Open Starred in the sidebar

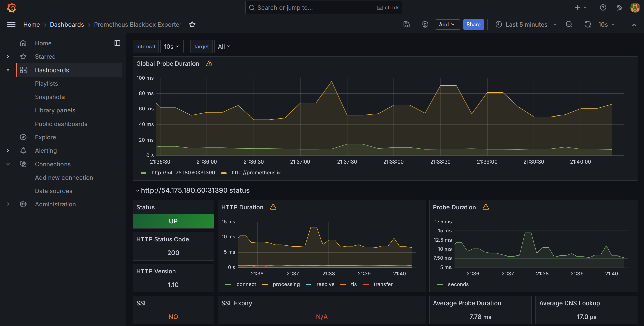pos(45,57)
